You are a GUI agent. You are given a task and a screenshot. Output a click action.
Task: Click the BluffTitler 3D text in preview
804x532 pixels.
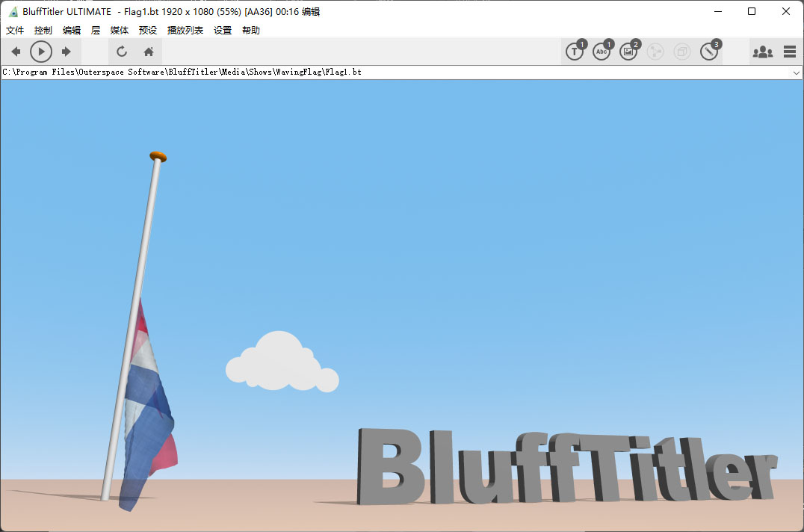566,466
